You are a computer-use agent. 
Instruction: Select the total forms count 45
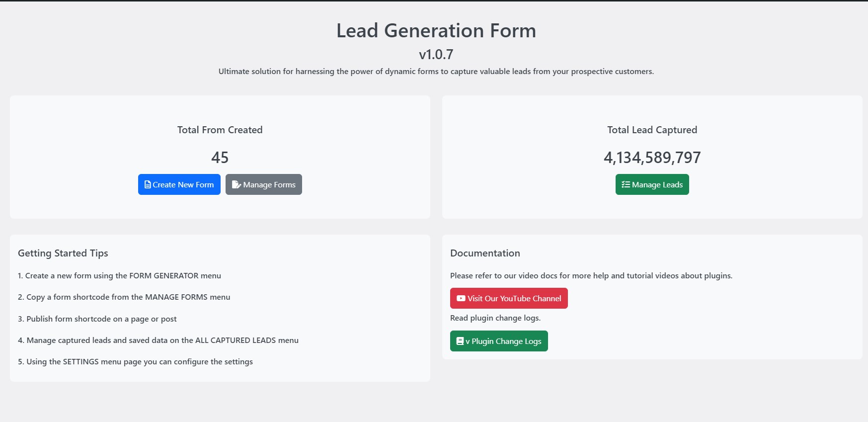[220, 158]
